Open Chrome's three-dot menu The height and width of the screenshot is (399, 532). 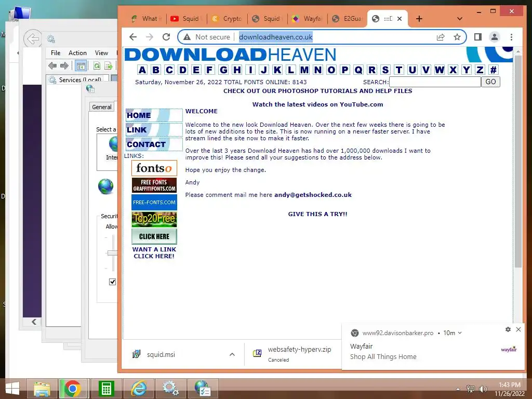tap(511, 37)
